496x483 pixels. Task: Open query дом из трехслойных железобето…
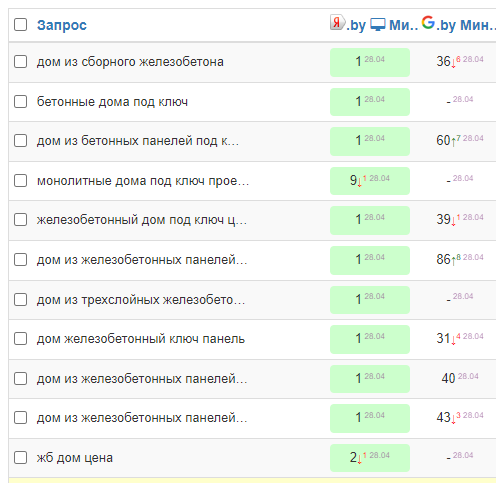click(141, 300)
